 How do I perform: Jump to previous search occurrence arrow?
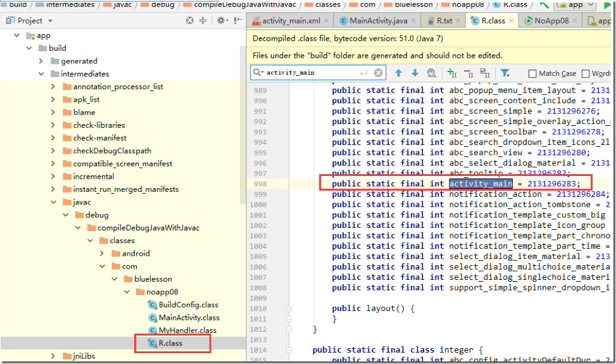398,73
